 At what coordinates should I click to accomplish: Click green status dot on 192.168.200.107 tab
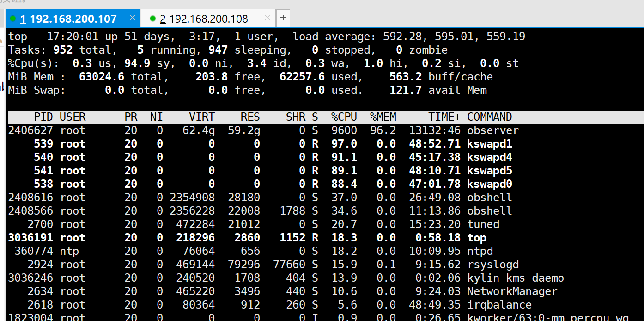[x=13, y=19]
